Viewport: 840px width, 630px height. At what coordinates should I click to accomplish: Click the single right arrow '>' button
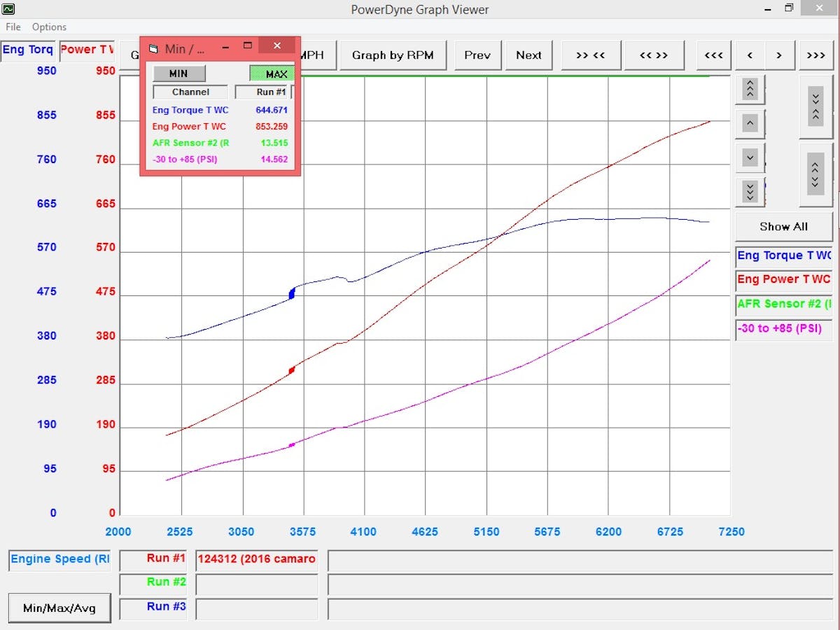pos(778,55)
